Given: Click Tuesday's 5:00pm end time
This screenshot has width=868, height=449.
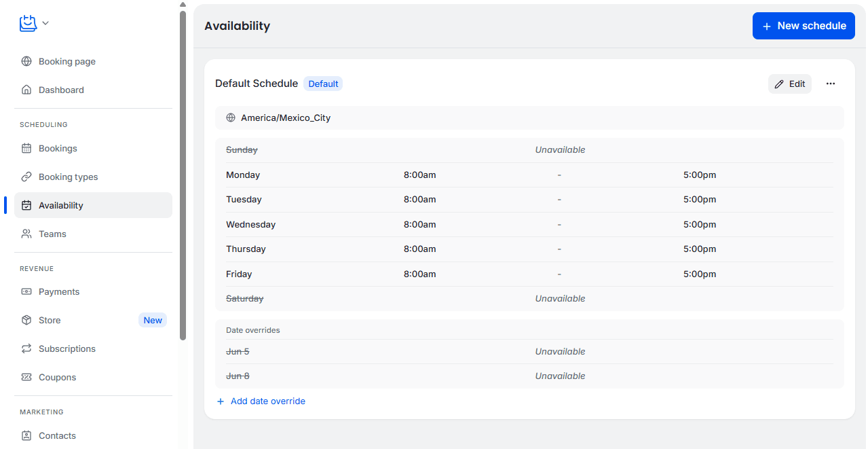Looking at the screenshot, I should coord(700,200).
